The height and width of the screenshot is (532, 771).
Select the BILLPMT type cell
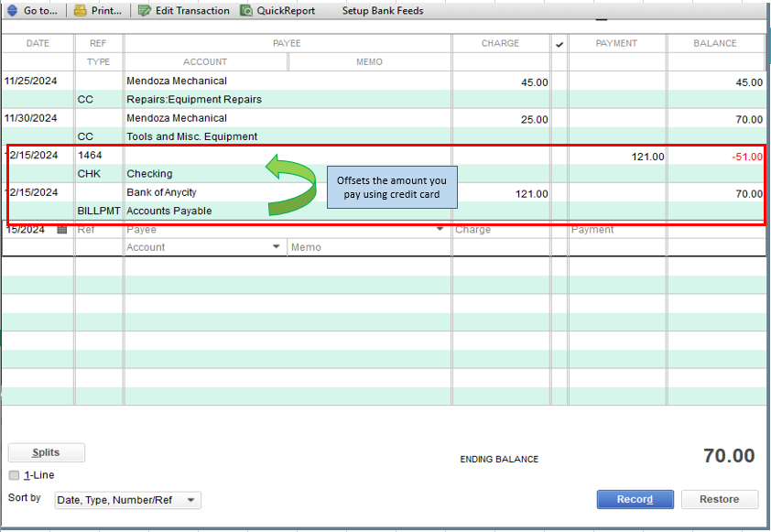pyautogui.click(x=98, y=211)
